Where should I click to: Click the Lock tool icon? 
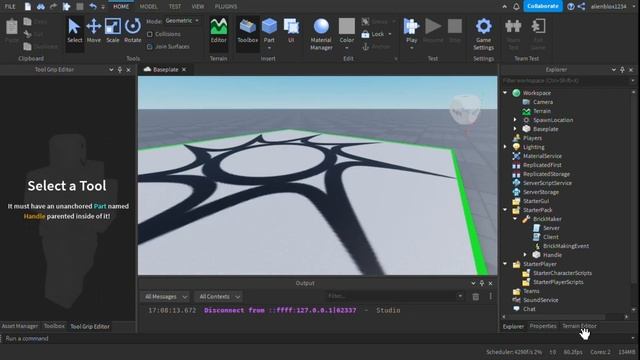(x=365, y=34)
